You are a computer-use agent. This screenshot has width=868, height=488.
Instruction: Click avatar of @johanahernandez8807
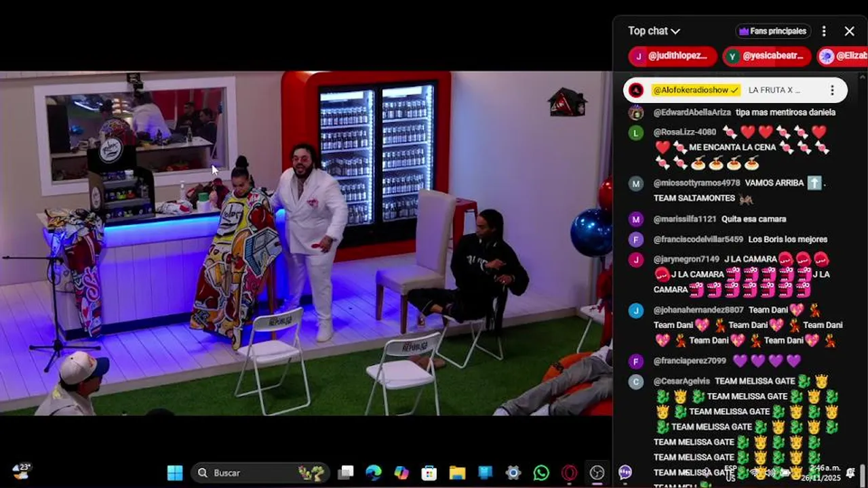[x=635, y=310]
